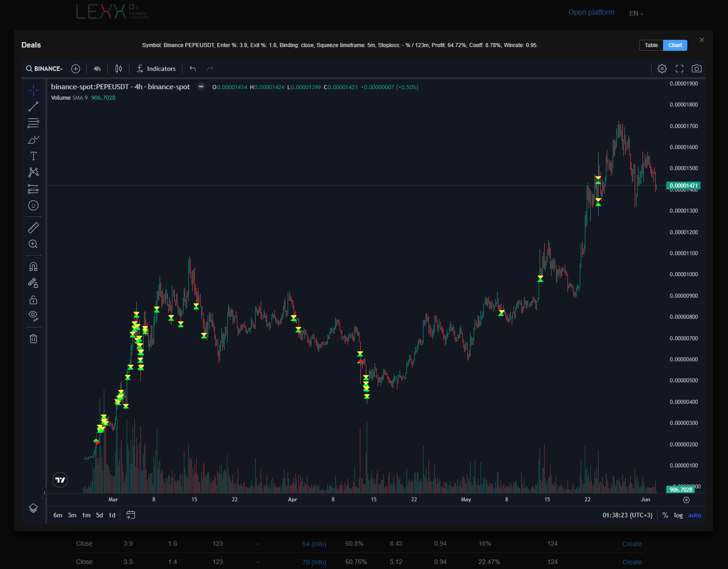Hide all drawings with the eye icon
This screenshot has width=728, height=569.
(x=33, y=316)
